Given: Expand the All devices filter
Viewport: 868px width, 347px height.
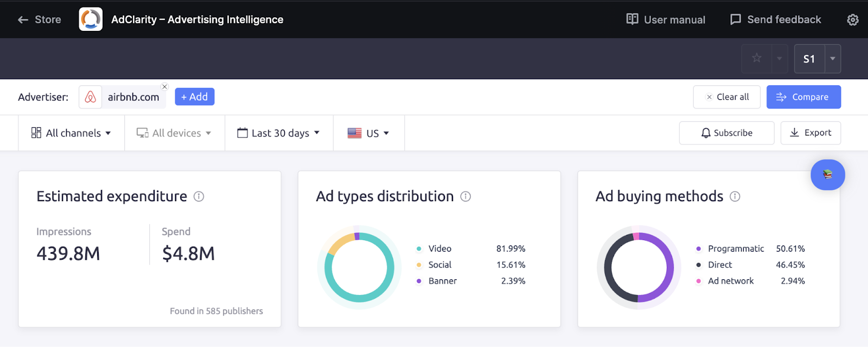Looking at the screenshot, I should coord(174,133).
